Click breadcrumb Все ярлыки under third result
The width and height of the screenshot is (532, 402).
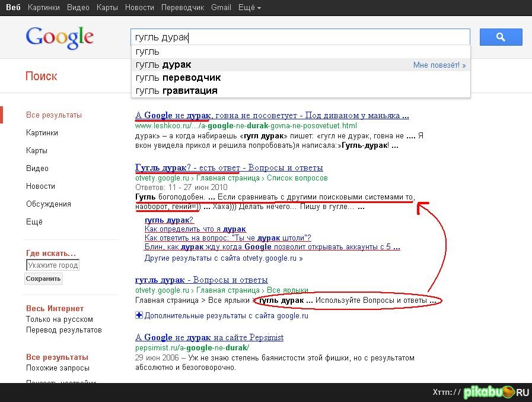288,290
